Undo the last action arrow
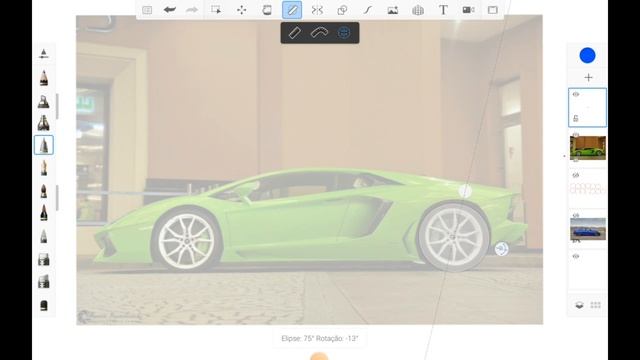This screenshot has width=640, height=360. pos(169,10)
